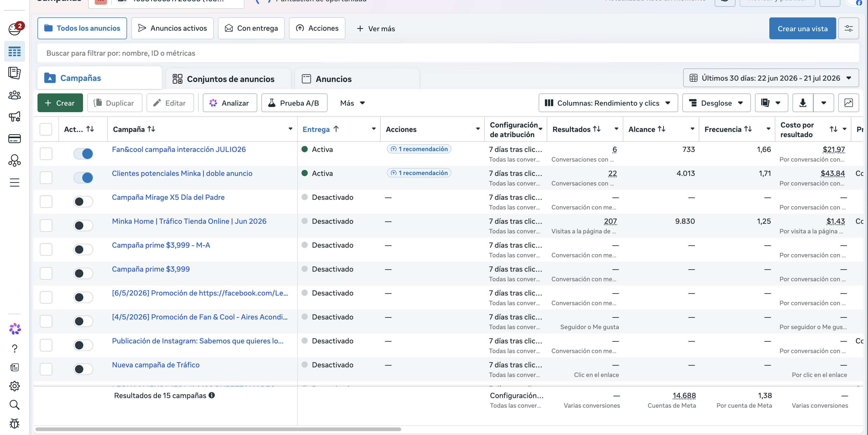
Task: Open the news updates sidebar icon
Action: tap(15, 367)
